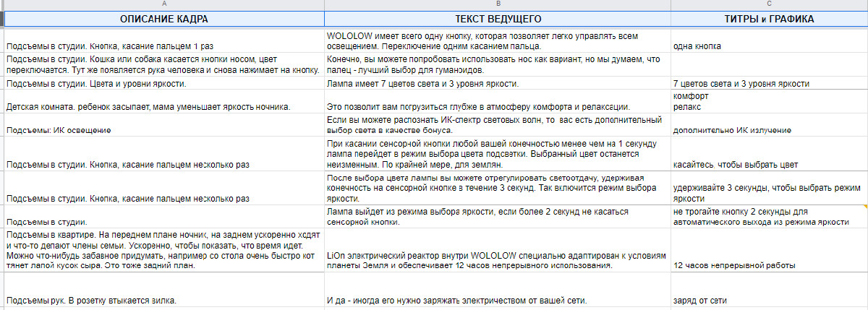Select the 'одна кнопка' cell
Viewport: 868px width, 310px height.
[x=769, y=41]
